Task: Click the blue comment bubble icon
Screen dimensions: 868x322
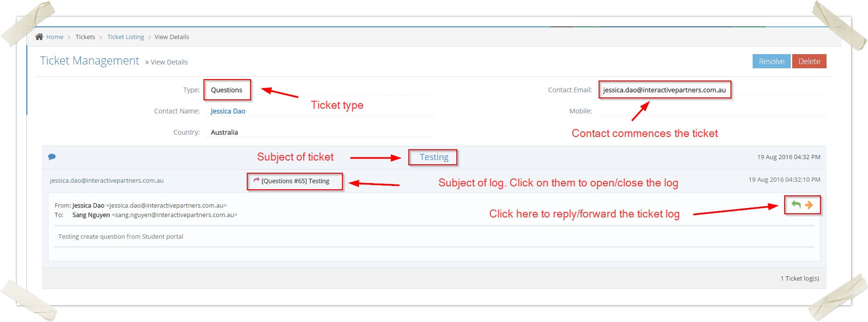Action: (52, 157)
